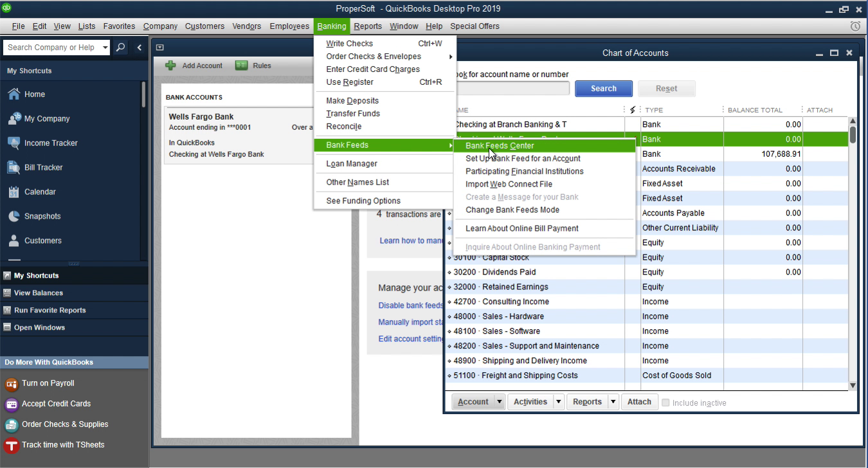Select My Shortcuts panel tab
The image size is (868, 468).
pos(74,275)
